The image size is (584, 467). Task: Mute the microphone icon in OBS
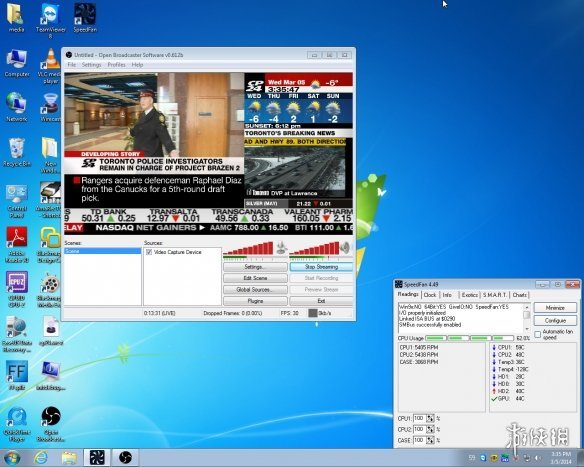coord(282,248)
